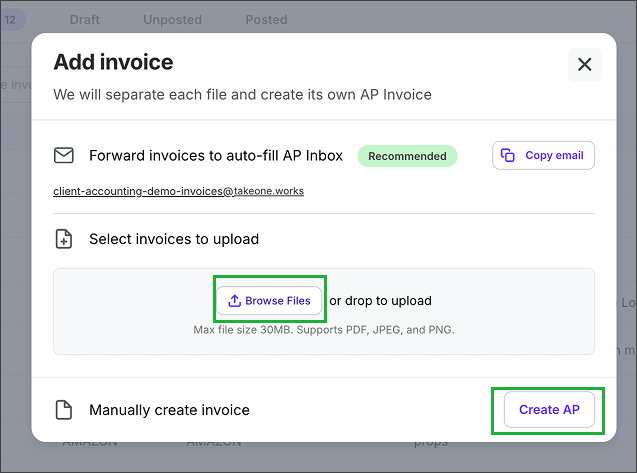
Task: Click the document icon beside Manually create invoice
Action: pyautogui.click(x=64, y=410)
